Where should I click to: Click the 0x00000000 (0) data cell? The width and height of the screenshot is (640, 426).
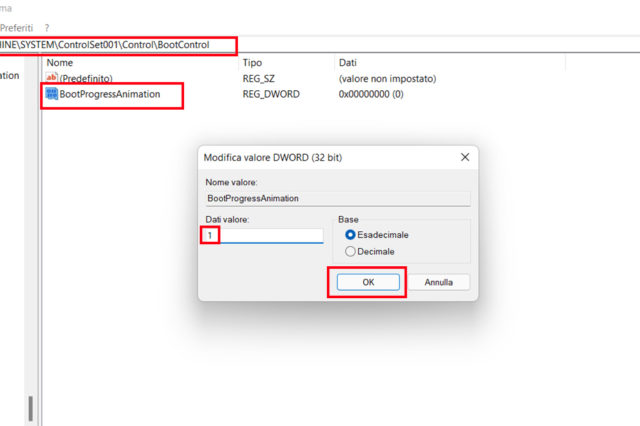[x=371, y=94]
